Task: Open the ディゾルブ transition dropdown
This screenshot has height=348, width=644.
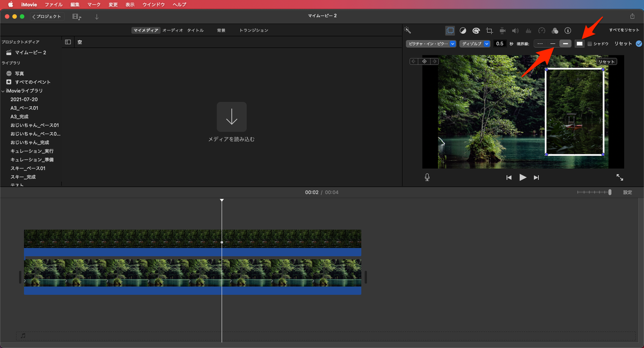Action: 474,44
